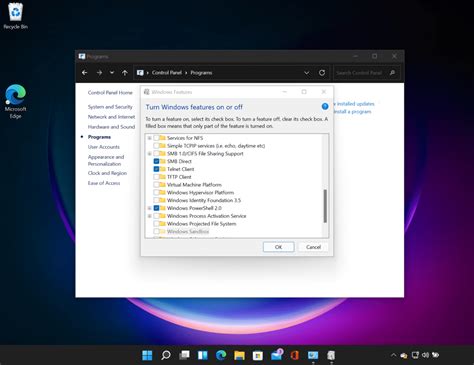
Task: Select the Telnet Client feature label
Action: coord(180,169)
